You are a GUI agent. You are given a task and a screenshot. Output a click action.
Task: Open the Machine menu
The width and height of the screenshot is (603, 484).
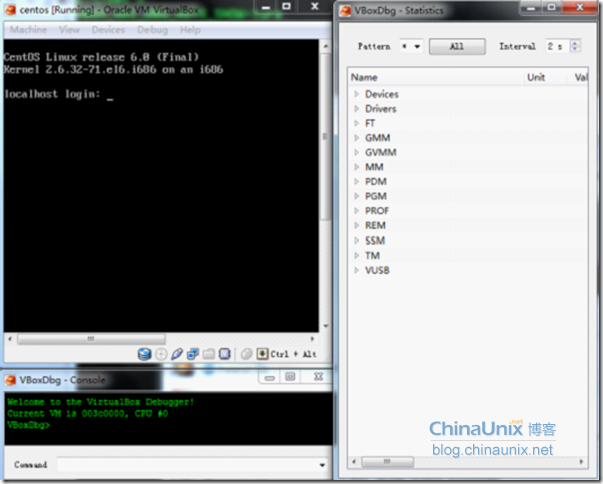[x=28, y=30]
